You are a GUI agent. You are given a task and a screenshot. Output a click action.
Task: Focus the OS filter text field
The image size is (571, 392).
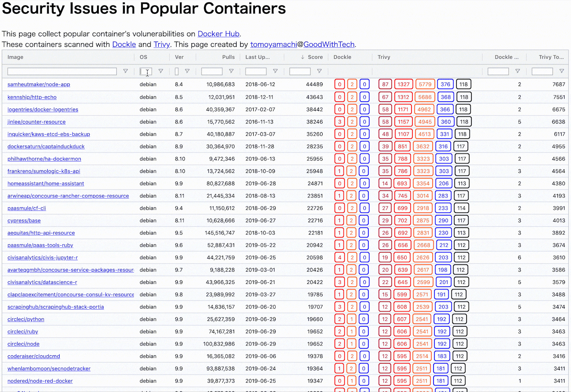146,71
